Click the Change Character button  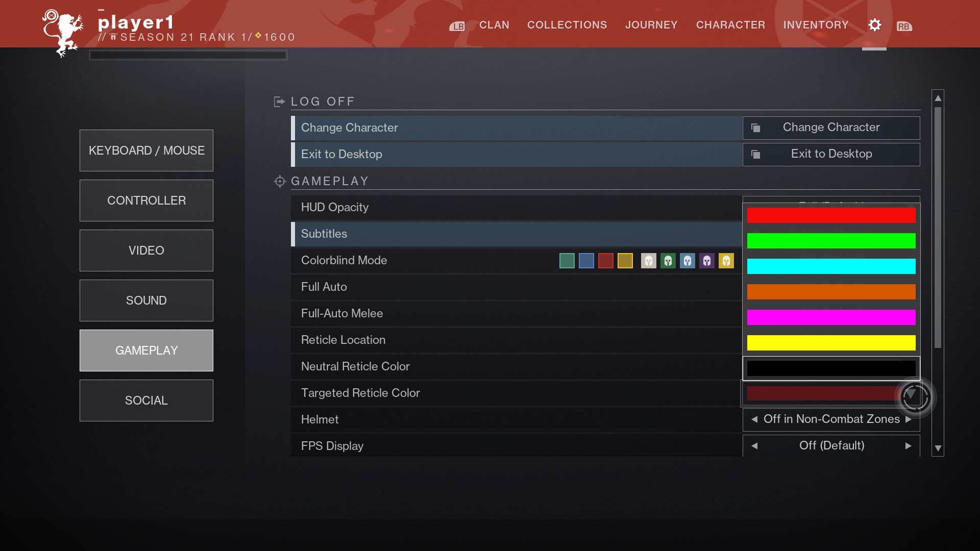831,127
